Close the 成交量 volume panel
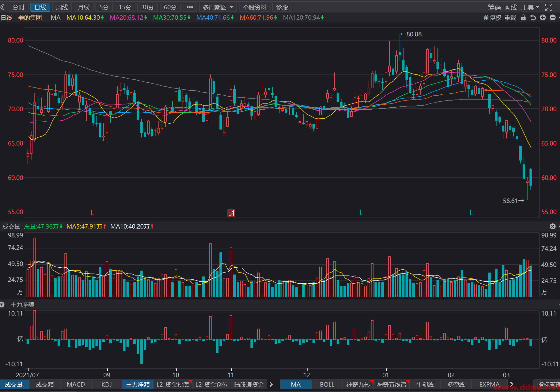This screenshot has height=392, width=560. coord(553,226)
